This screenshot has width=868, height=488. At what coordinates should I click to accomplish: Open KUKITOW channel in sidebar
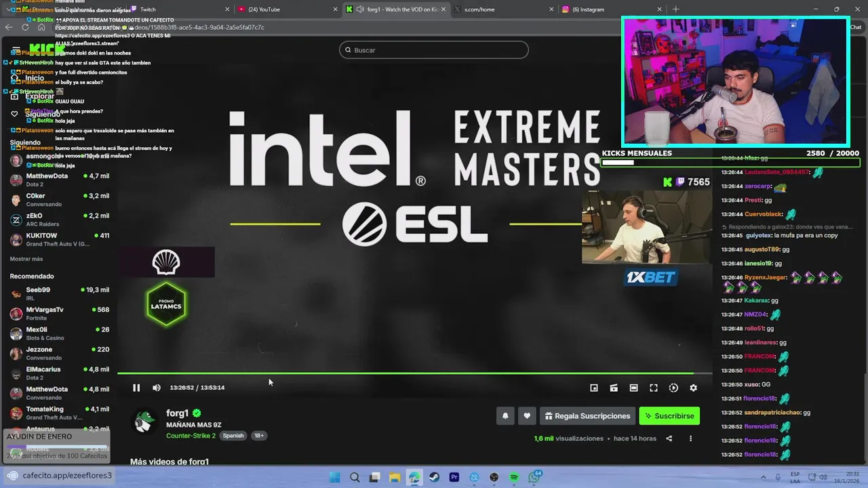pos(59,239)
